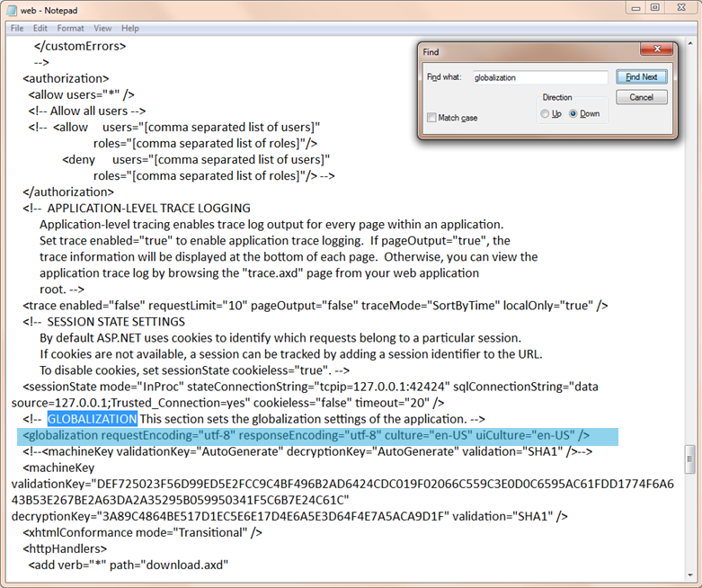Select the Up direction radio button
Image resolution: width=702 pixels, height=588 pixels.
click(x=545, y=114)
